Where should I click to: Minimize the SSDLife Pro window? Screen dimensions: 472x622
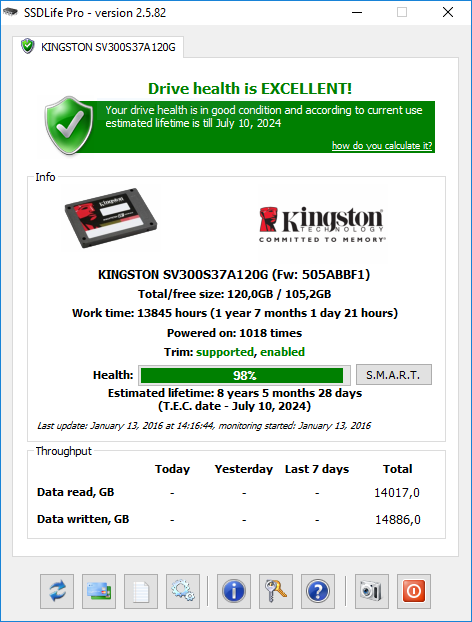coord(357,12)
